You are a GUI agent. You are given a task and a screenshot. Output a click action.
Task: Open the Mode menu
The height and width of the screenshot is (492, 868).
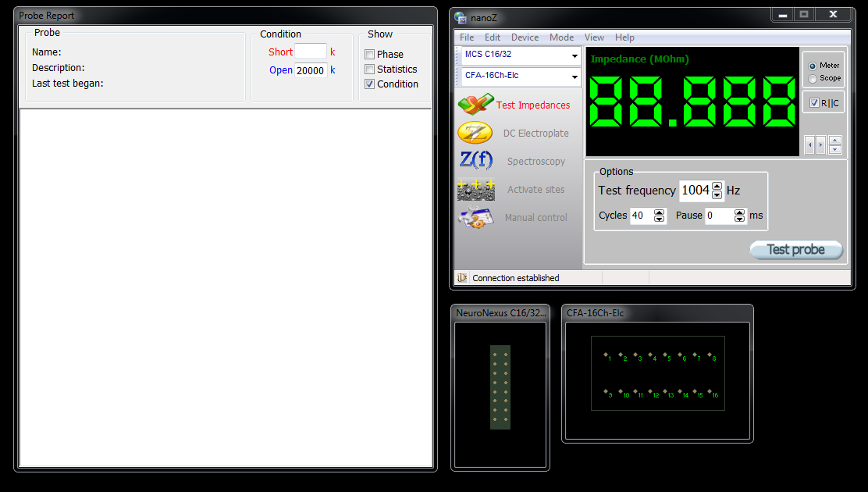[561, 37]
